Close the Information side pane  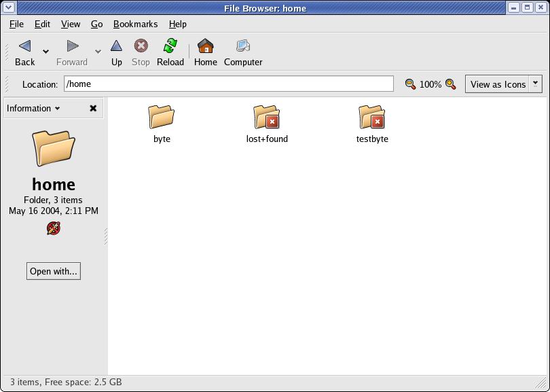(93, 109)
